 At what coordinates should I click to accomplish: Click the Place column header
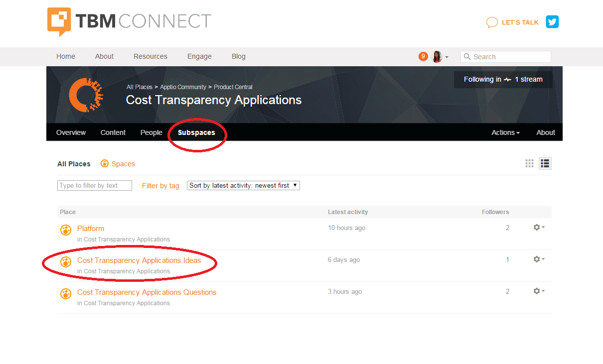pos(68,212)
